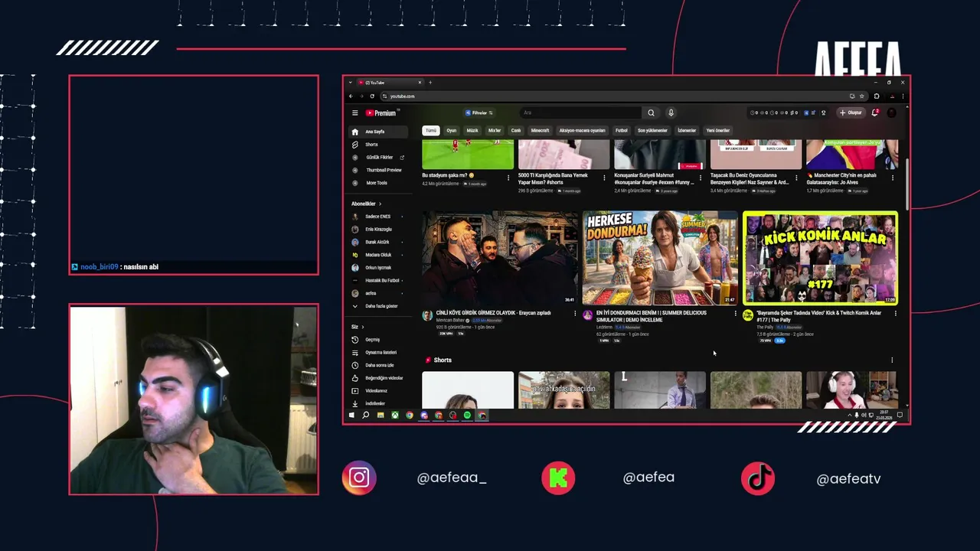
Task: Select the 'Mix'ler' filter chip
Action: click(495, 131)
